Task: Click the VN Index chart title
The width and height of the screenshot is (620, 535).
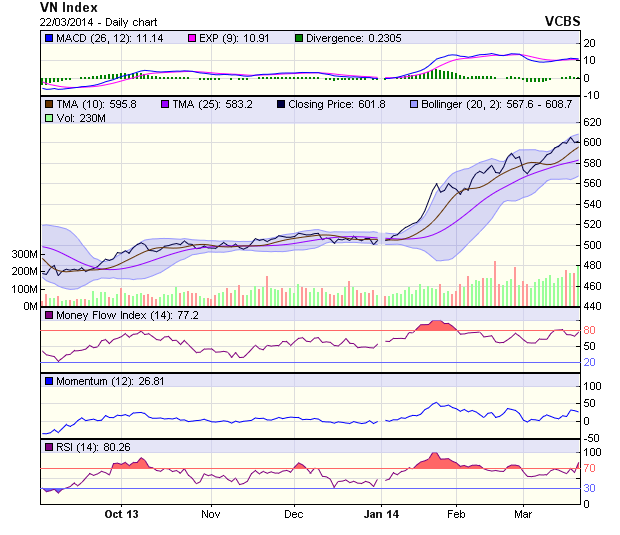Action: coord(69,7)
